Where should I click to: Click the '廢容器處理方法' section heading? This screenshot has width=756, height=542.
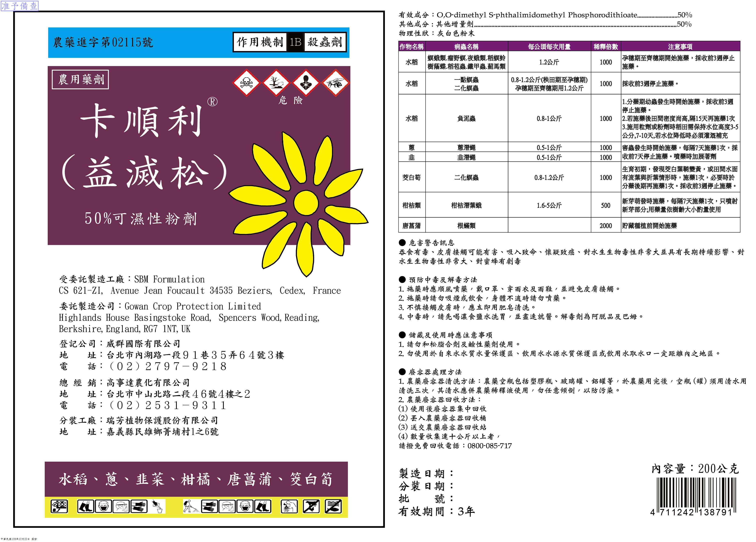click(430, 372)
